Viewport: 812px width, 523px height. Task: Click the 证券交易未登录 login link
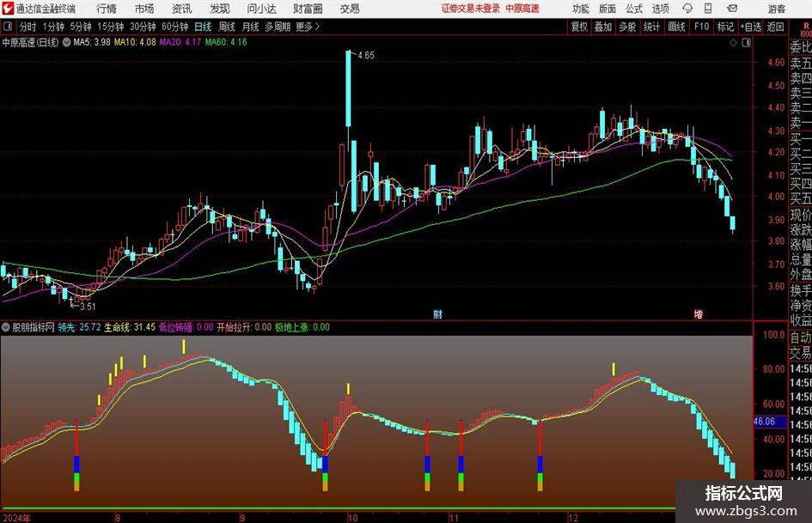pyautogui.click(x=471, y=9)
